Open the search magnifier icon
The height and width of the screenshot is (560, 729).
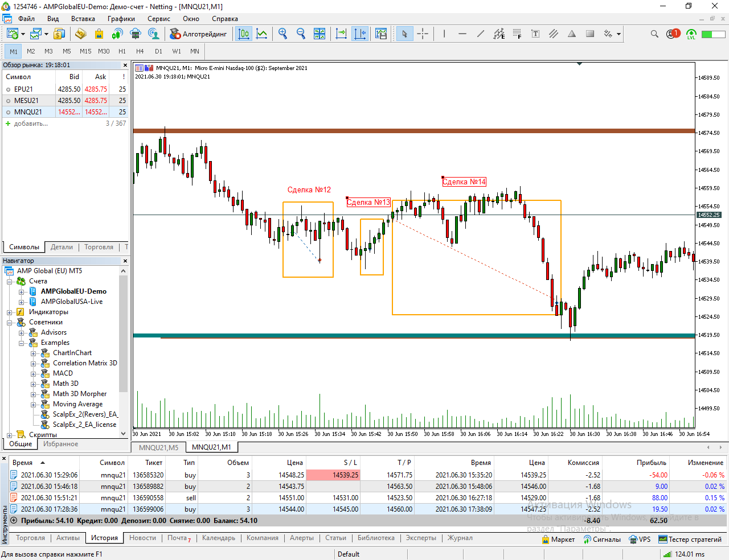pos(655,34)
